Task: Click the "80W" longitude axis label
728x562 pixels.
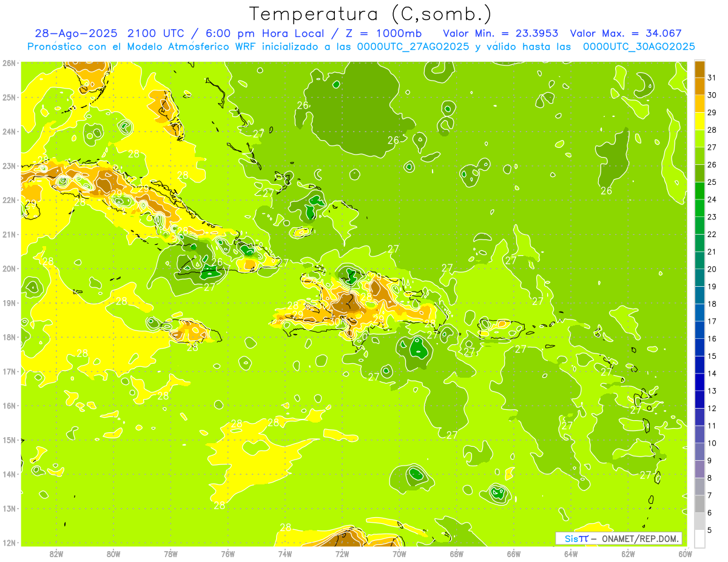Action: coord(113,554)
